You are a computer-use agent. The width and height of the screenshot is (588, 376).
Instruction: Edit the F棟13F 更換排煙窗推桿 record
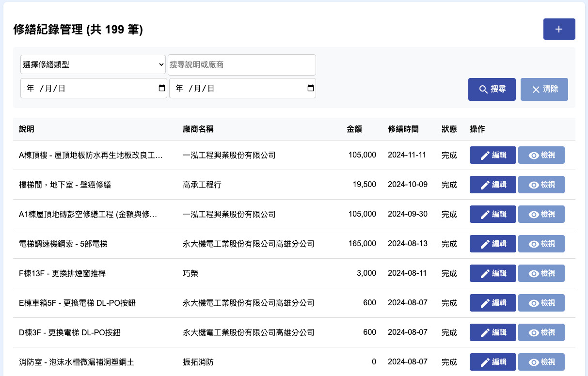tap(493, 273)
